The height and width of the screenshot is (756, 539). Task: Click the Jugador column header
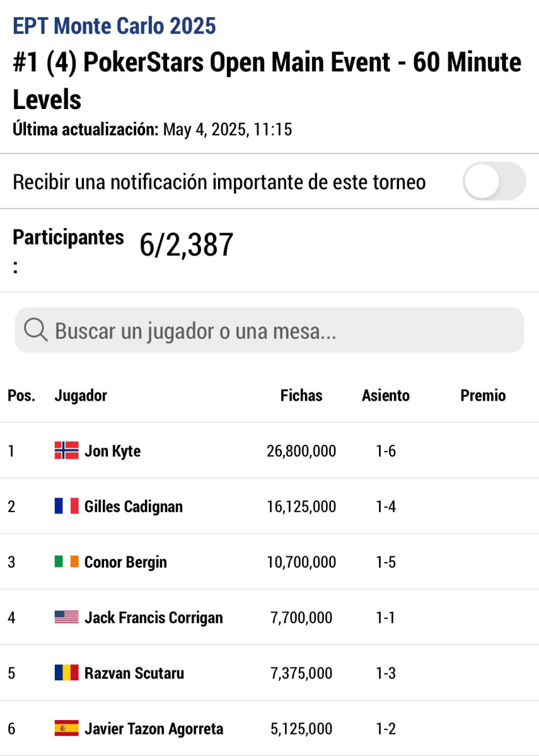tap(81, 396)
